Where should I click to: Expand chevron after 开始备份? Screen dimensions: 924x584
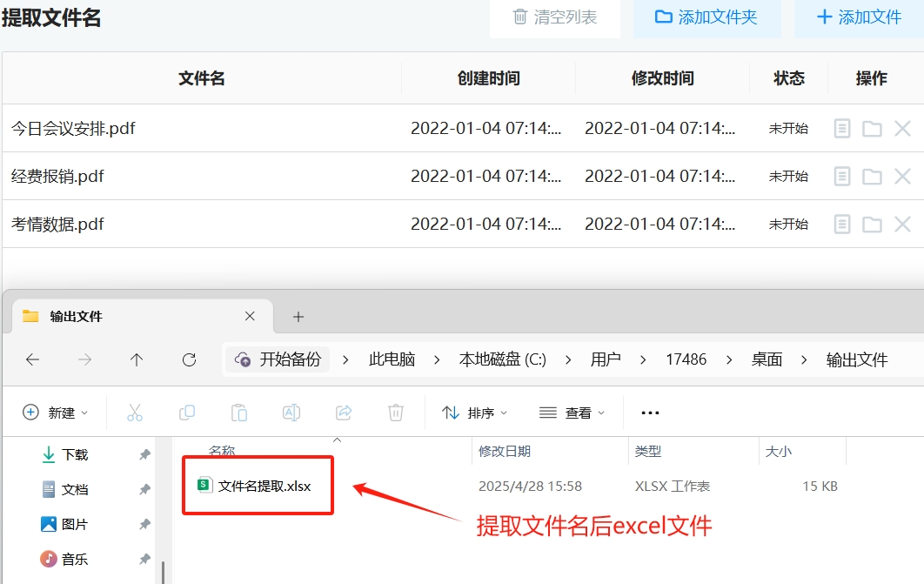point(345,360)
